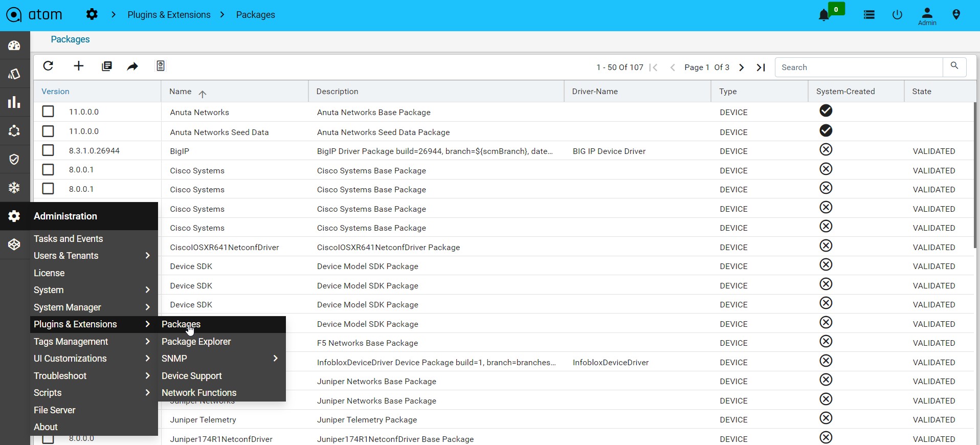Jump to last page of packages
980x445 pixels.
tap(761, 68)
